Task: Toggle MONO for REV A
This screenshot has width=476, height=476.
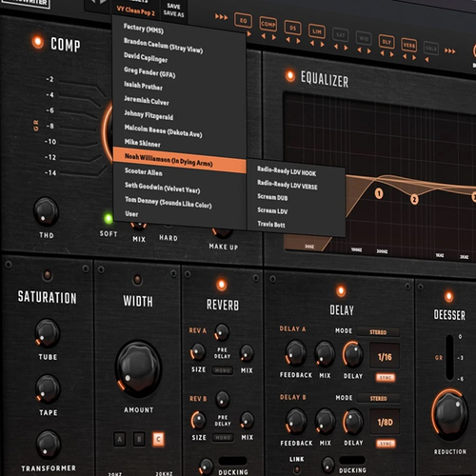Action: (x=223, y=370)
